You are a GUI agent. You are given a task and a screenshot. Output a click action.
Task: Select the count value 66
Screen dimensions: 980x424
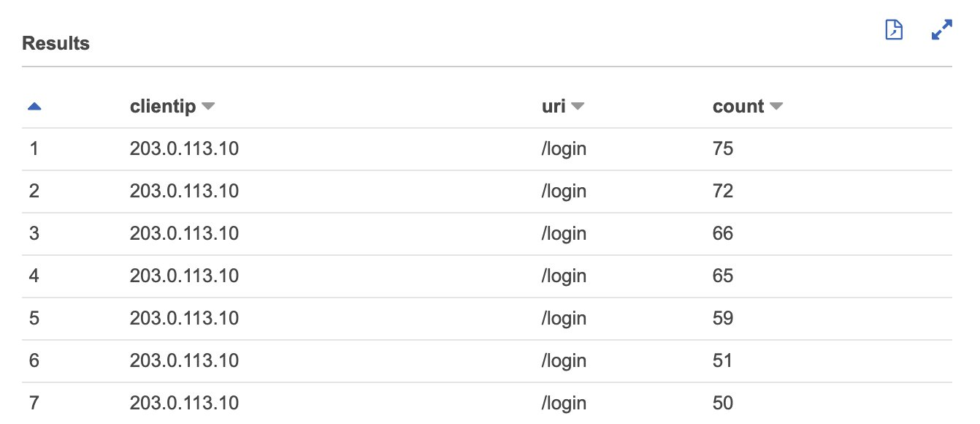(x=723, y=234)
